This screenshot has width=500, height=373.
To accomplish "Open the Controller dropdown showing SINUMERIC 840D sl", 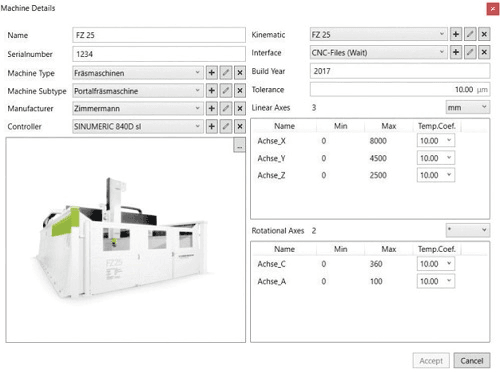I will point(138,127).
